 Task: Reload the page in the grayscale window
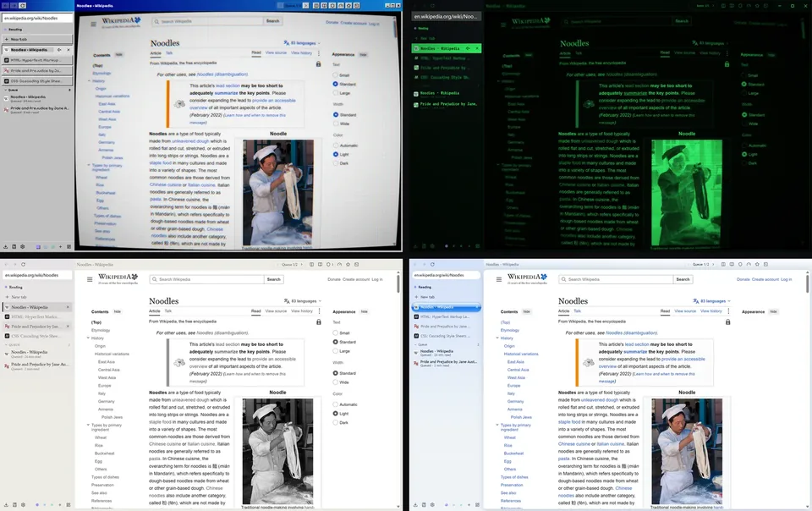[x=24, y=264]
